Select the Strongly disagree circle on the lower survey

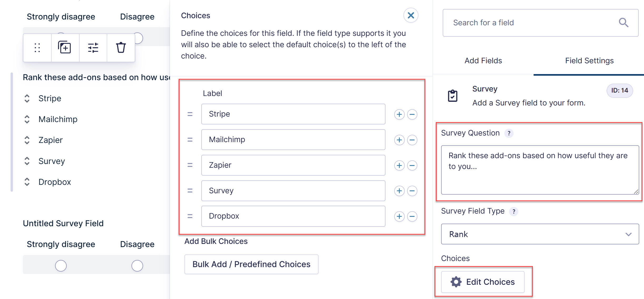tap(61, 266)
